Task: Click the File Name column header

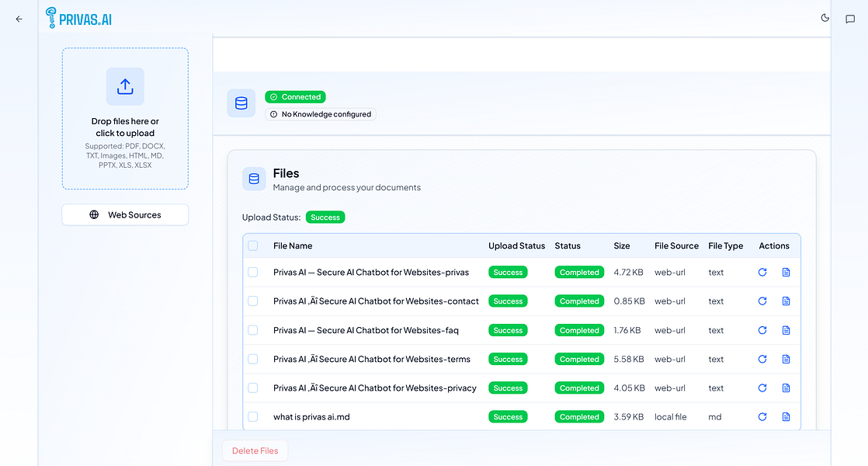Action: coord(293,246)
